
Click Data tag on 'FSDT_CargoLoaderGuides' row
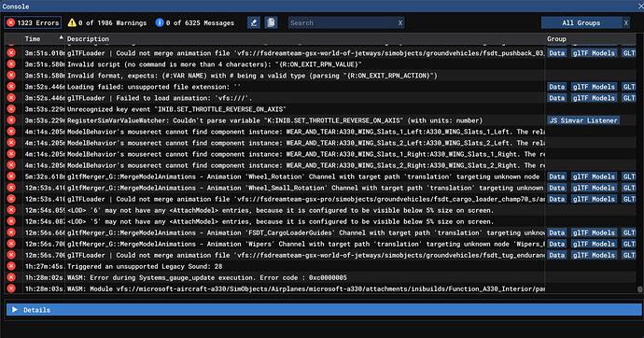coord(557,232)
